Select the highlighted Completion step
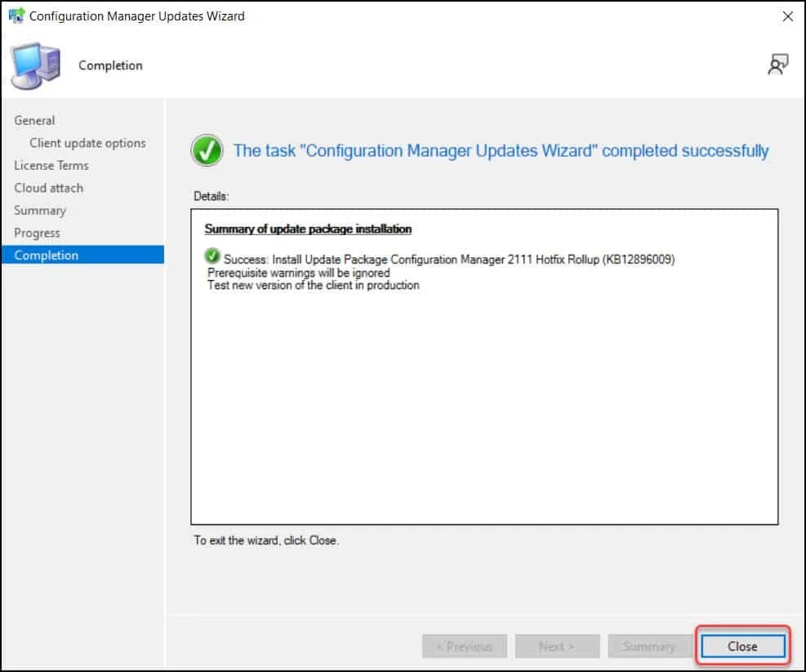Image resolution: width=806 pixels, height=672 pixels. click(x=82, y=255)
